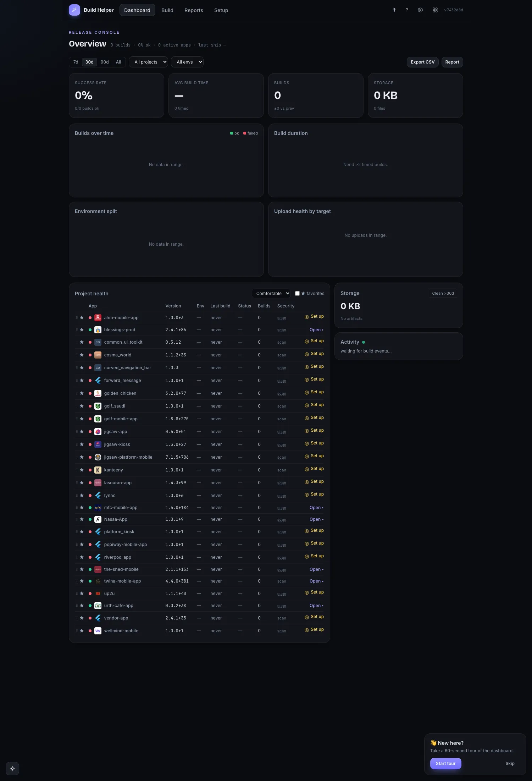This screenshot has height=781, width=532.
Task: Click the Report button
Action: click(x=452, y=62)
